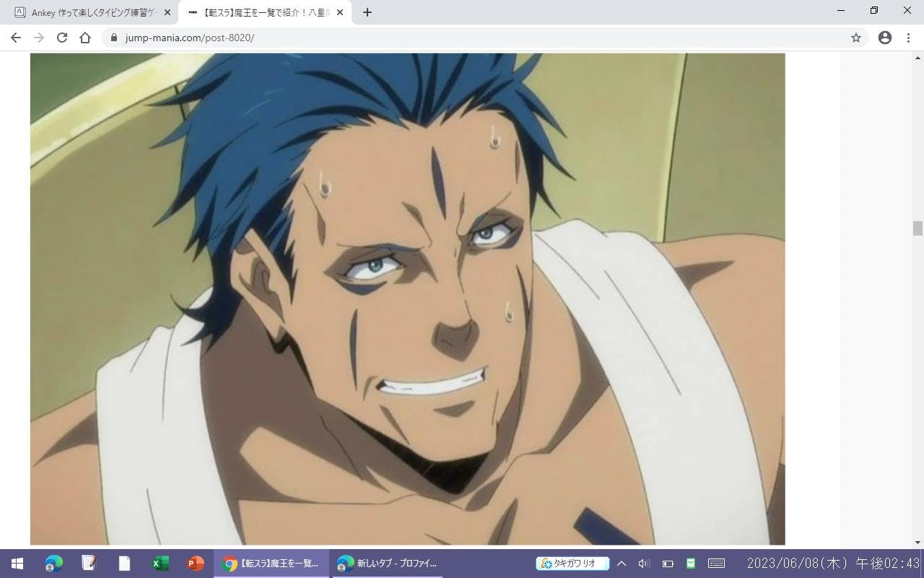
Task: Launch PowerPoint from the taskbar
Action: coord(196,564)
